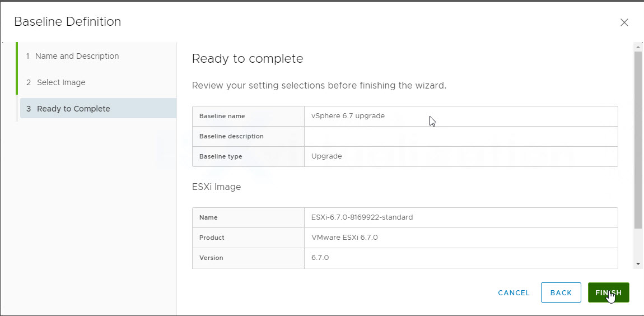Click 'VMware ESXi 6.7.0' product value
This screenshot has height=316, width=644.
344,237
